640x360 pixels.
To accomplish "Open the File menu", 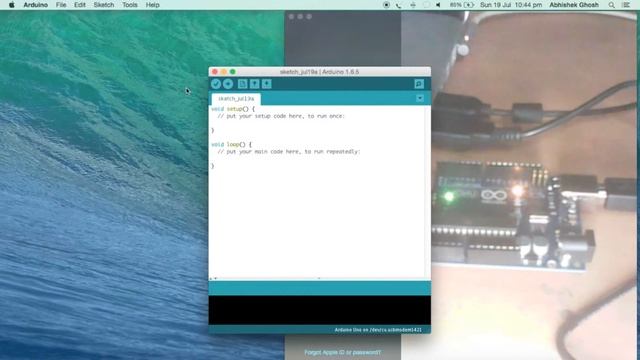I will [x=61, y=5].
